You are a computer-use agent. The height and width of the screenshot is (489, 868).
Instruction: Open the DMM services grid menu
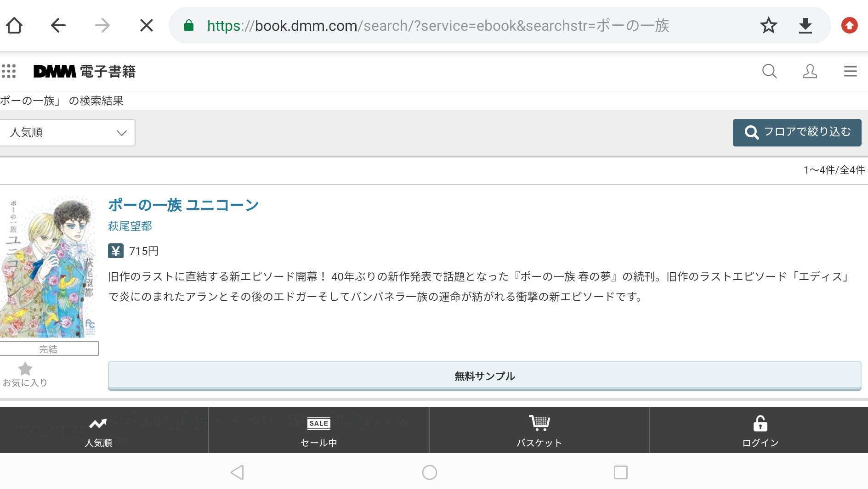(9, 71)
